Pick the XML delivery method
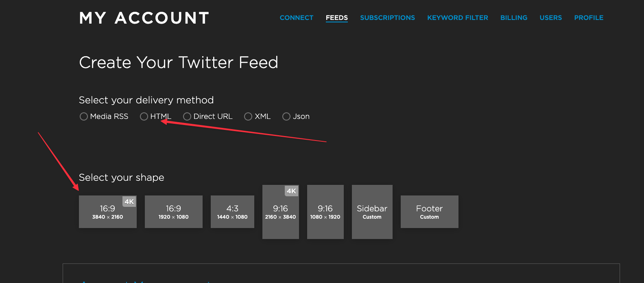Image resolution: width=644 pixels, height=283 pixels. (248, 116)
